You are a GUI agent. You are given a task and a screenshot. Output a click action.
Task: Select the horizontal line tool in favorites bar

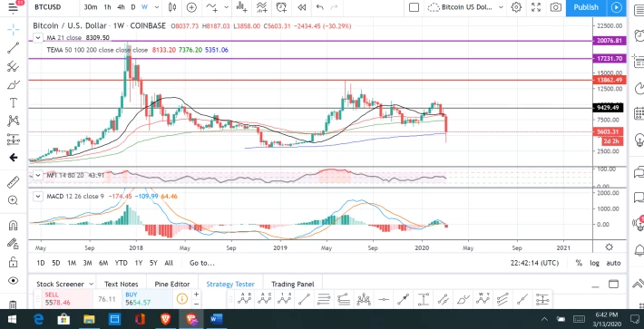(x=384, y=299)
